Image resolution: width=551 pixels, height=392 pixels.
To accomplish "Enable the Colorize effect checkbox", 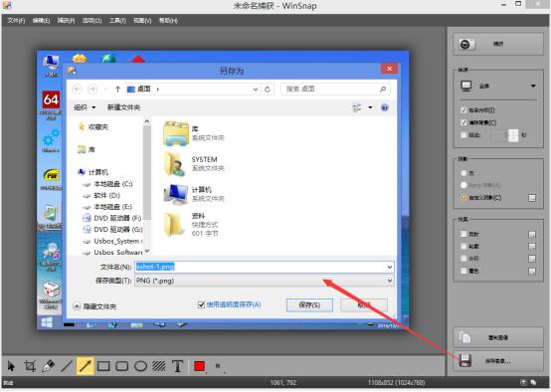I will 463,271.
